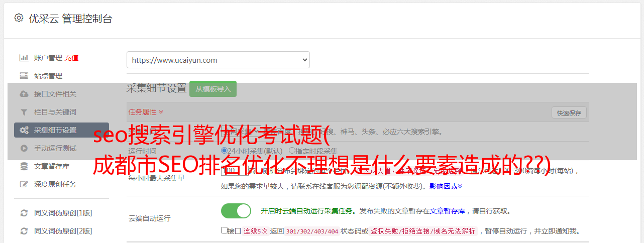Screen dimensions: 644x243
Task: Click the red 充值 link
Action: pos(71,58)
